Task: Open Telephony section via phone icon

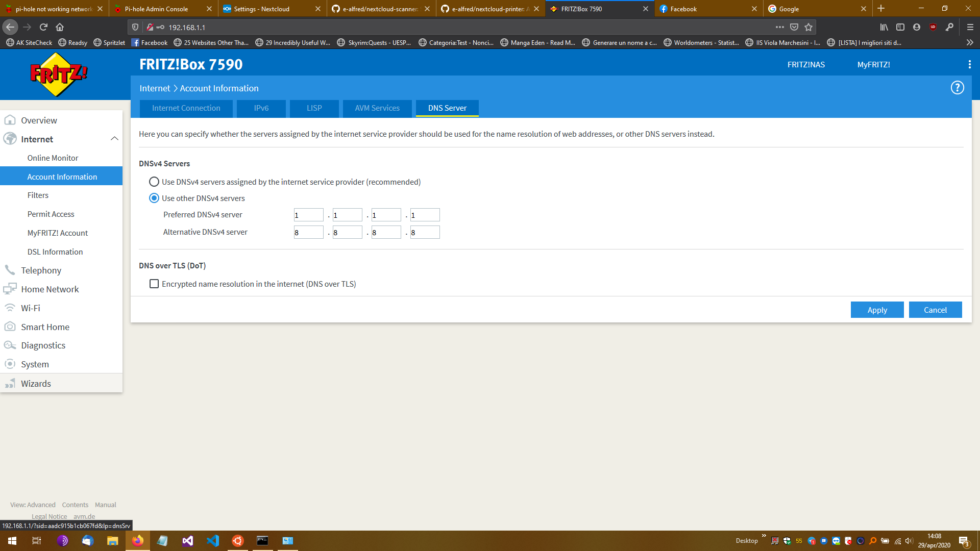Action: 10,270
